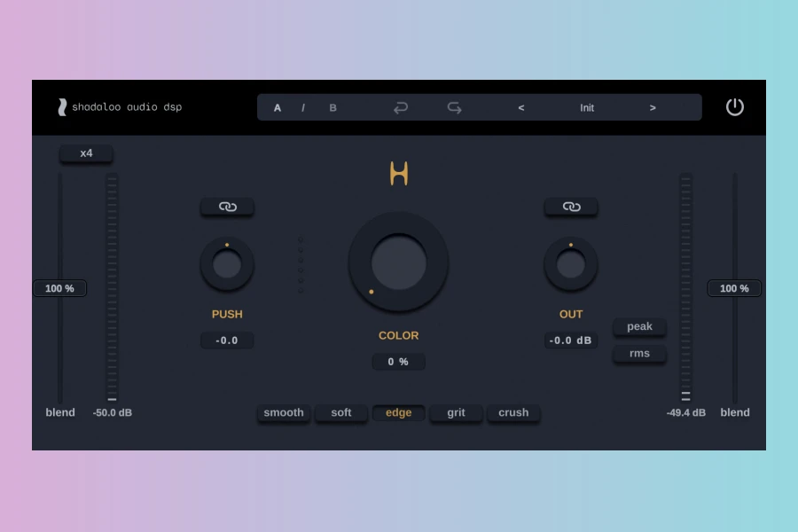
Task: Go to the next preset arrow
Action: coord(653,108)
